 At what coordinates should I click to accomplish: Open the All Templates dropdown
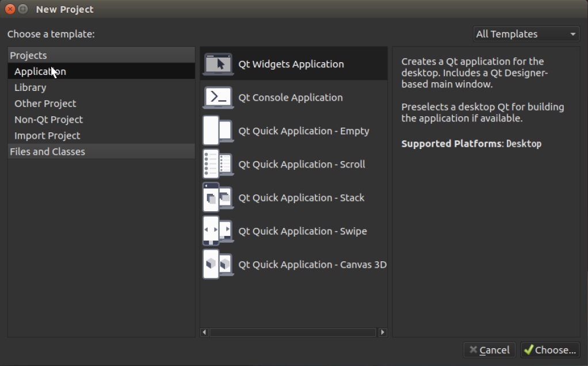pos(526,34)
